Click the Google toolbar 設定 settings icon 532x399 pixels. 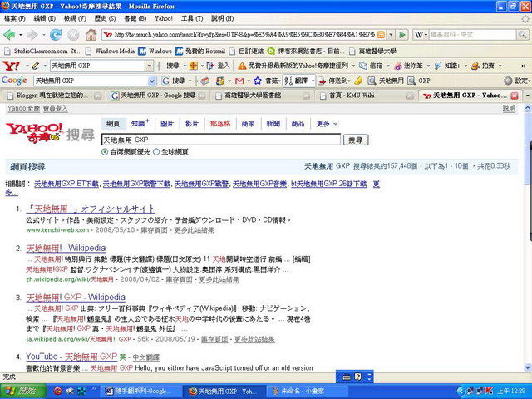click(x=508, y=81)
